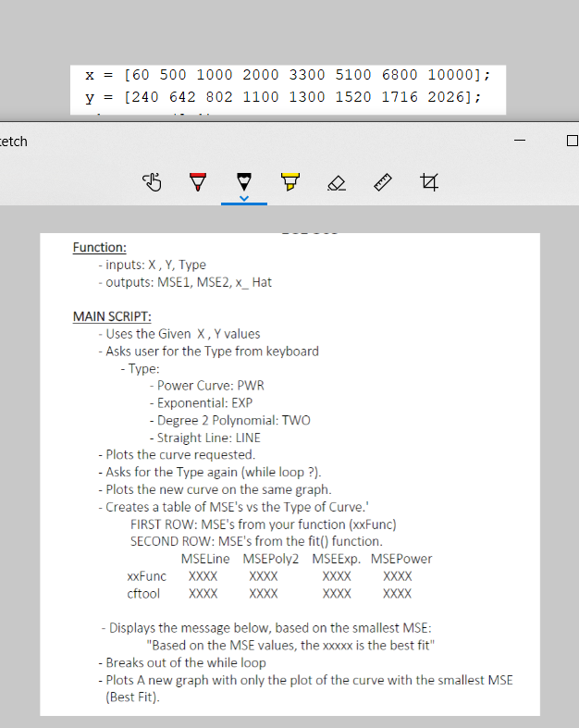579x728 pixels.
Task: Minimize the Snip & Sketch window
Action: (520, 140)
